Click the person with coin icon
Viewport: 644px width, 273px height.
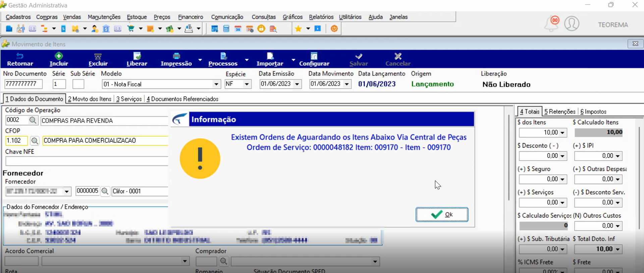[x=95, y=29]
